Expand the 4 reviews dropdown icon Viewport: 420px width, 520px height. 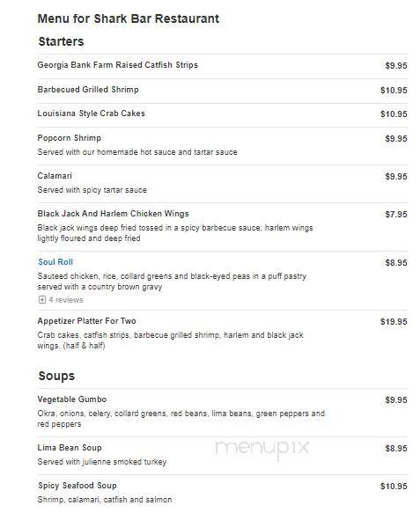pos(41,300)
